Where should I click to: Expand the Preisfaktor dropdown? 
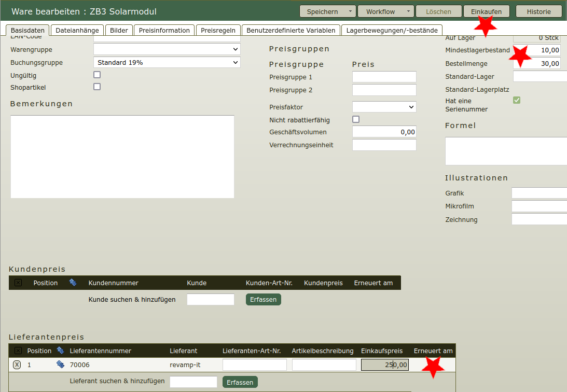[x=384, y=107]
